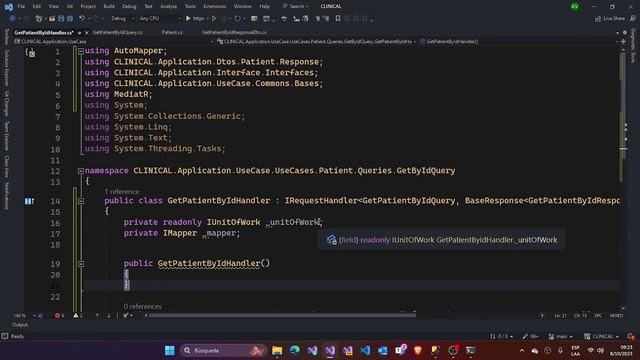Image resolution: width=640 pixels, height=360 pixels.
Task: Open File Explorer from taskbar
Action: click(x=277, y=350)
